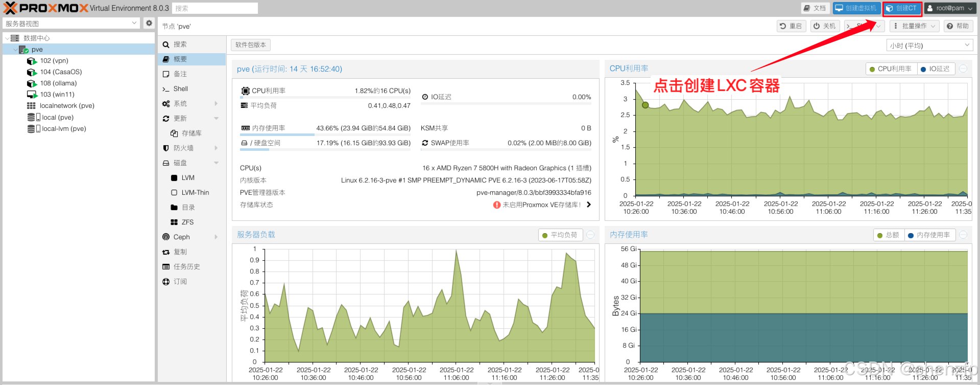The height and width of the screenshot is (385, 980).
Task: Open the 任务历史 menu item
Action: point(186,267)
